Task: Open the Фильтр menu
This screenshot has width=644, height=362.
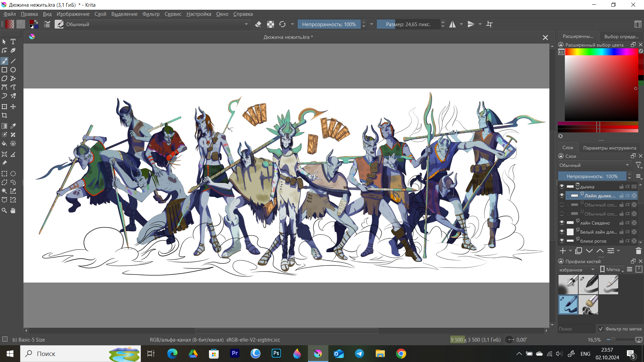Action: (151, 14)
